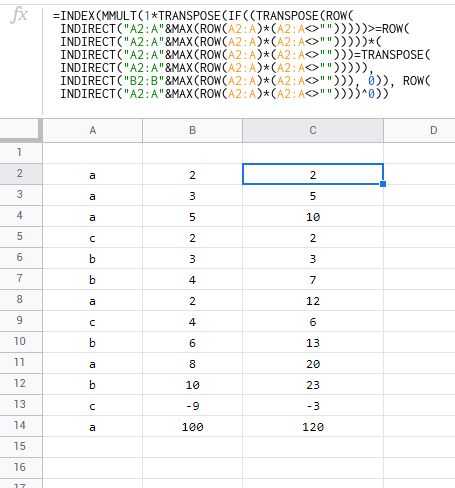This screenshot has height=488, width=455.
Task: Click the fx formula icon
Action: [x=19, y=15]
